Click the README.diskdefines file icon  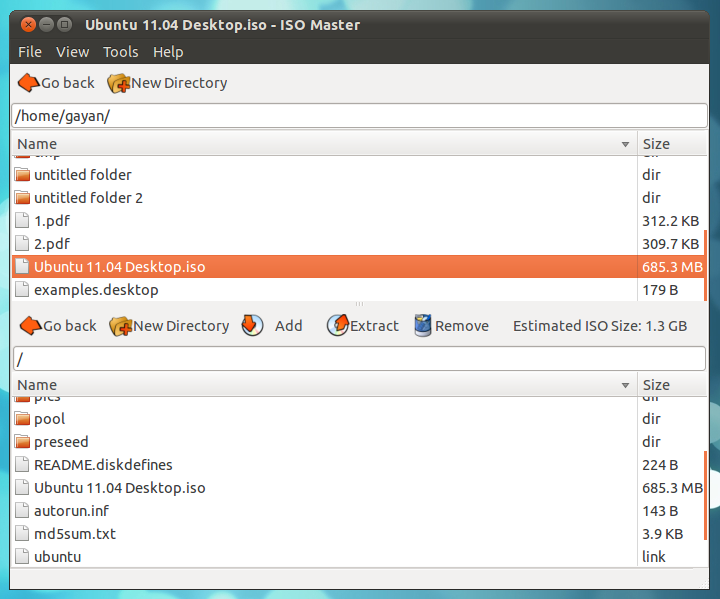[22, 464]
